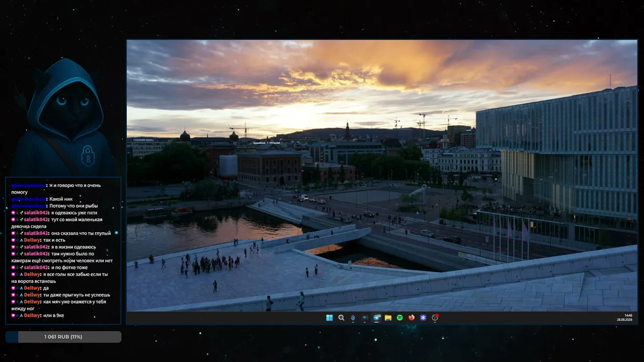
Task: Open the blue asterisk app icon
Action: pos(423,318)
